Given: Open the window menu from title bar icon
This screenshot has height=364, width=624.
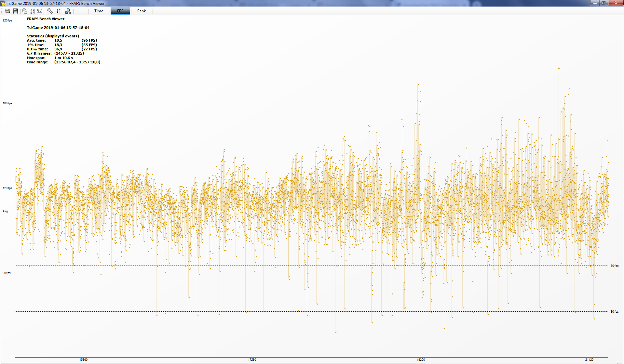Looking at the screenshot, I should (x=3, y=3).
